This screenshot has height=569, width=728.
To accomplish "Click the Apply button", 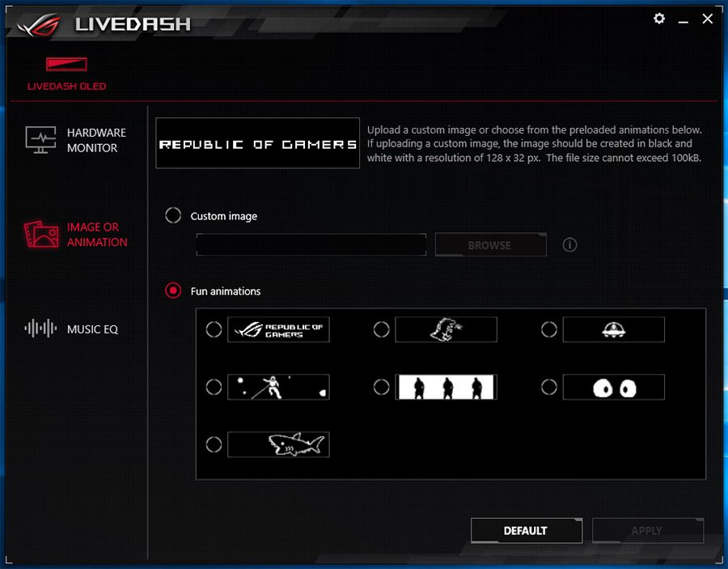I will click(648, 530).
